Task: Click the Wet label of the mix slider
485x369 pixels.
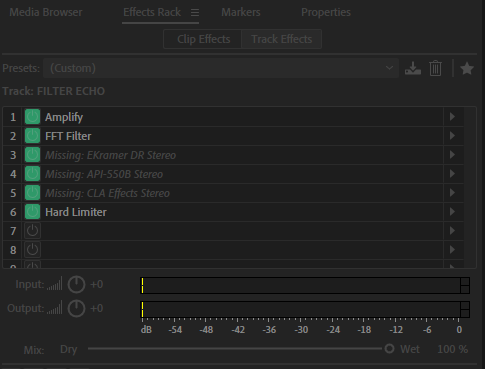Action: point(410,349)
